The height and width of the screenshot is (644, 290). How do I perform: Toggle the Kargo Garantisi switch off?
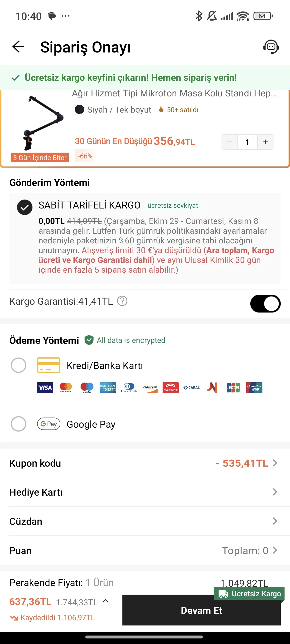coord(265,303)
